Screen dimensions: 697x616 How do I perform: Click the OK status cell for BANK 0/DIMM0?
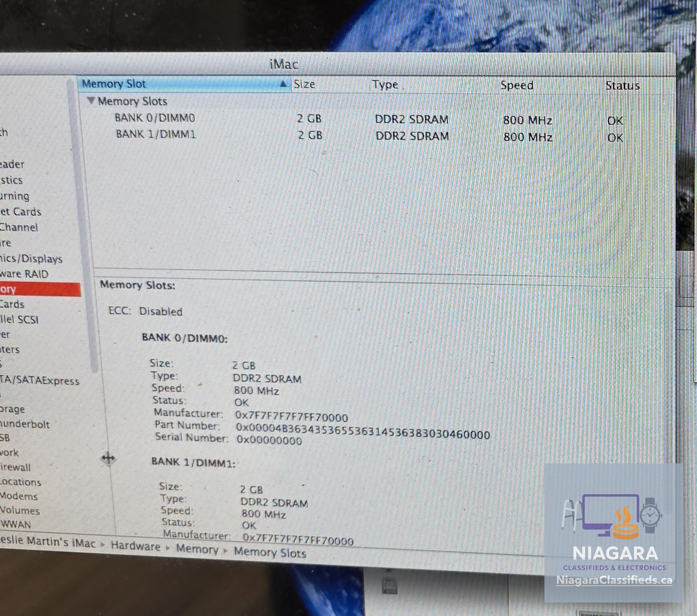(615, 121)
